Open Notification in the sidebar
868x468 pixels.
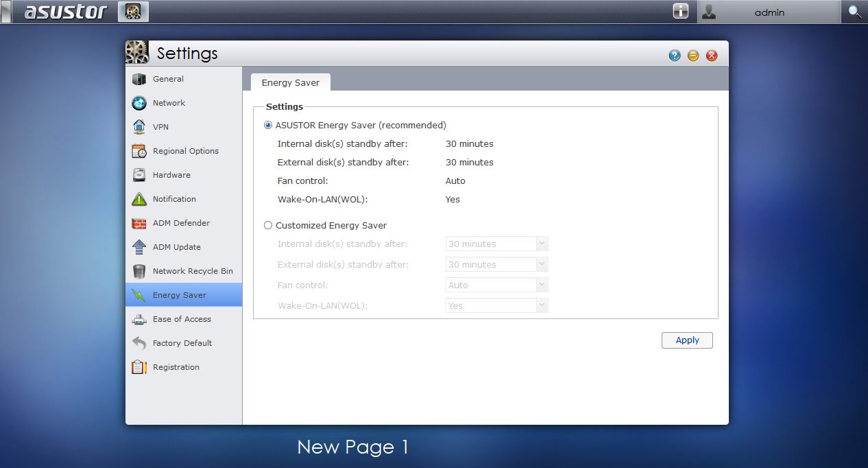pos(184,199)
